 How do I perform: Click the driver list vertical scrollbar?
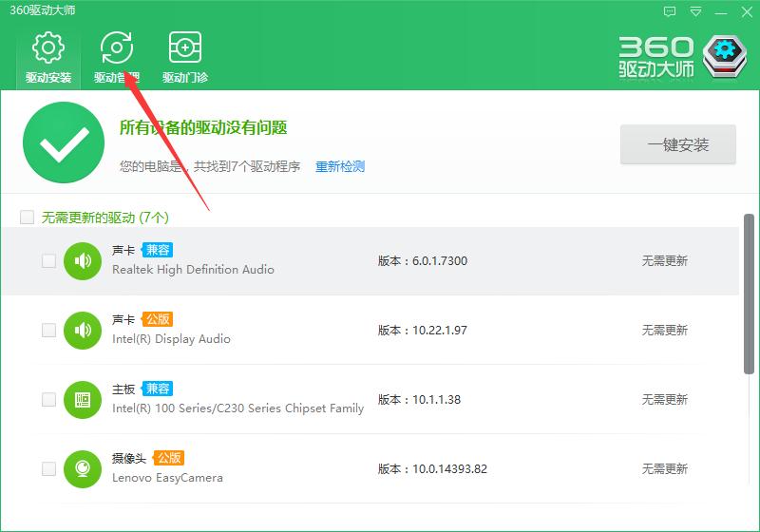(749, 294)
